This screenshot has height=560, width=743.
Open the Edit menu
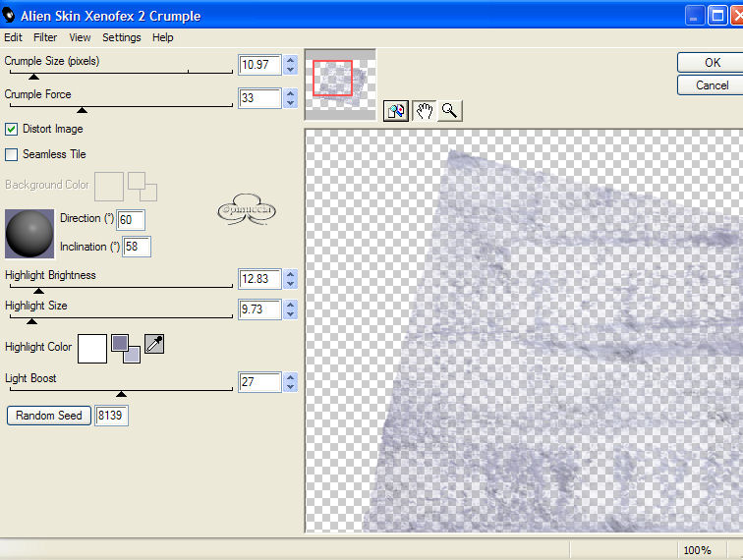pyautogui.click(x=14, y=37)
